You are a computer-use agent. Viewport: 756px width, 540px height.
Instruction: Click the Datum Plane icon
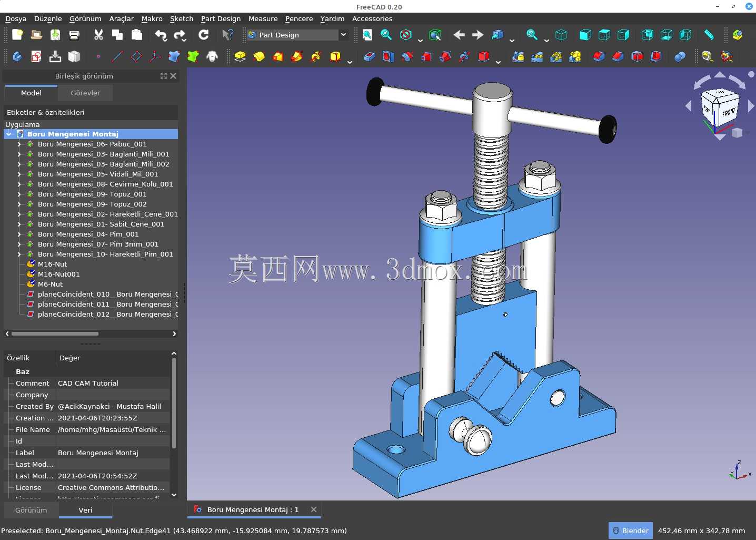pyautogui.click(x=136, y=56)
